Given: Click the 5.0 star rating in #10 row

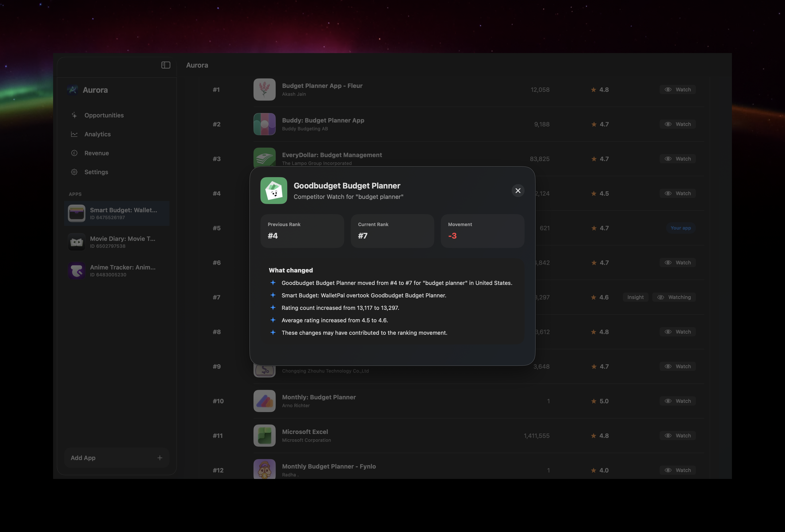Looking at the screenshot, I should [x=600, y=401].
